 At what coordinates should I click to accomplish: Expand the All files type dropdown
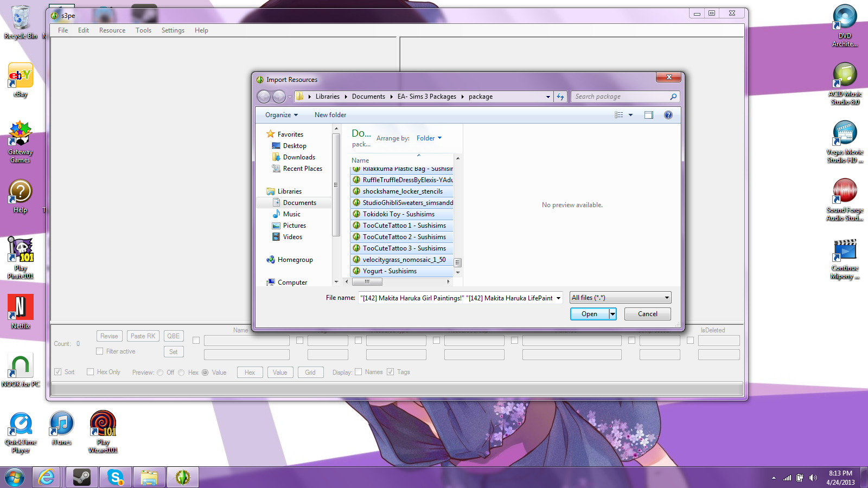tap(621, 298)
